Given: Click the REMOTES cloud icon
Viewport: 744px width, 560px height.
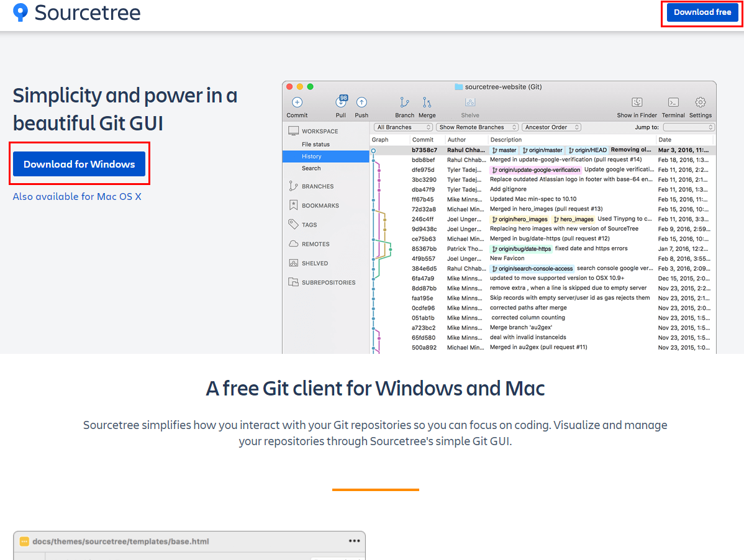Looking at the screenshot, I should pos(294,244).
